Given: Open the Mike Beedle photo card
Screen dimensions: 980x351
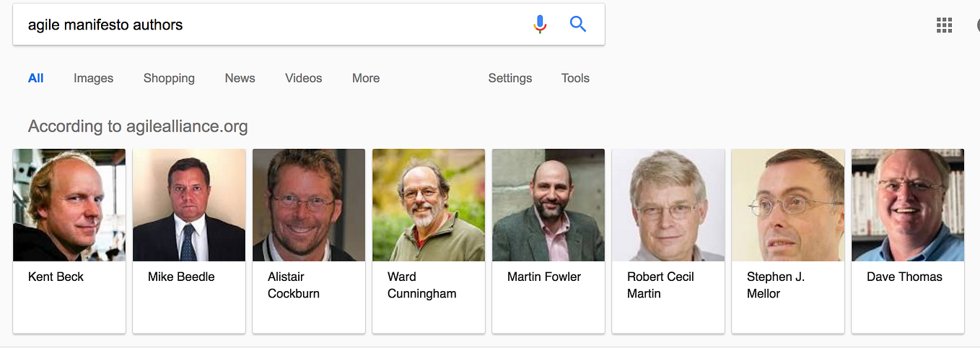Looking at the screenshot, I should (189, 241).
